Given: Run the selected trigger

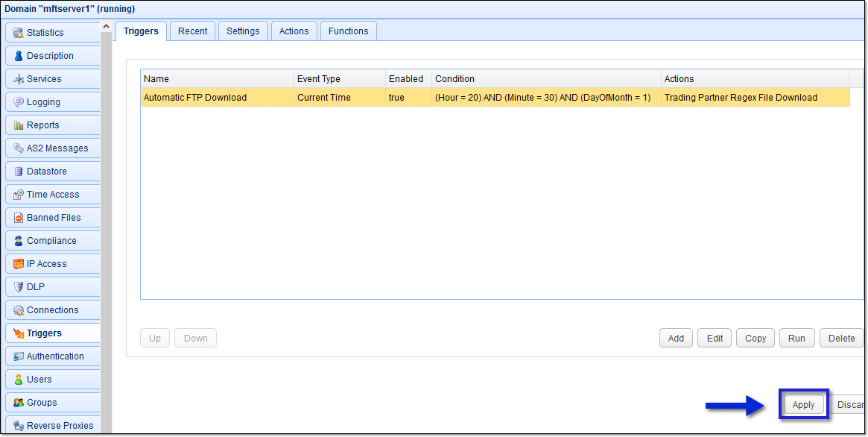Looking at the screenshot, I should pos(796,339).
